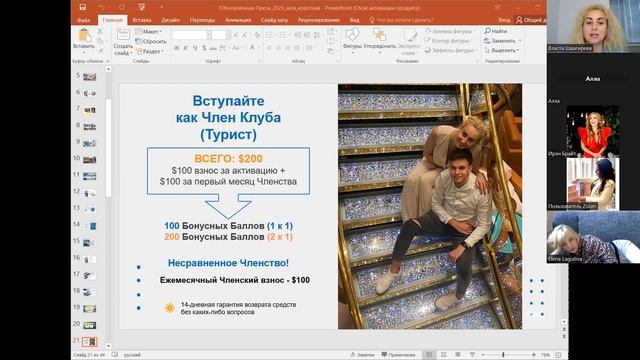Viewport: 640px width, 360px height.
Task: Click the slide panel scroll-down arrow
Action: 109,345
